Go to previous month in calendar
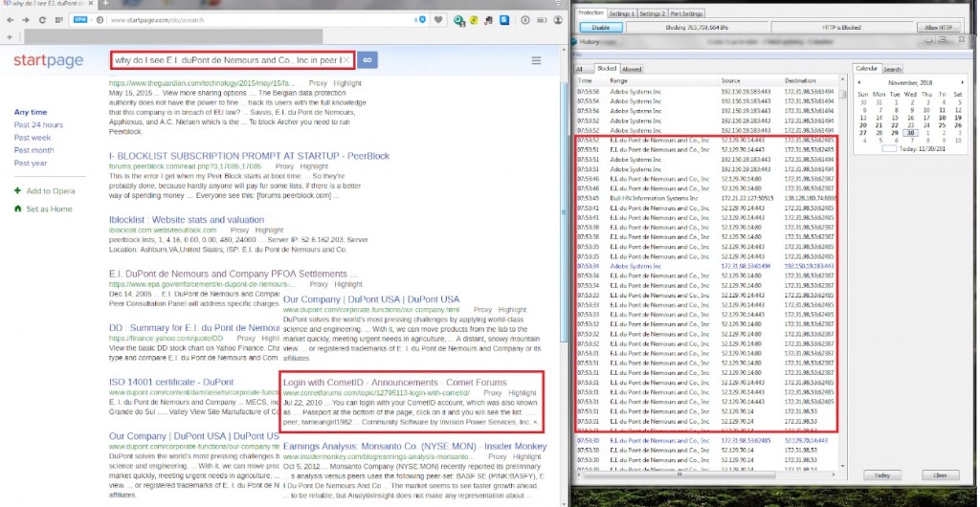Viewport: 980px width, 507px height. click(x=858, y=82)
